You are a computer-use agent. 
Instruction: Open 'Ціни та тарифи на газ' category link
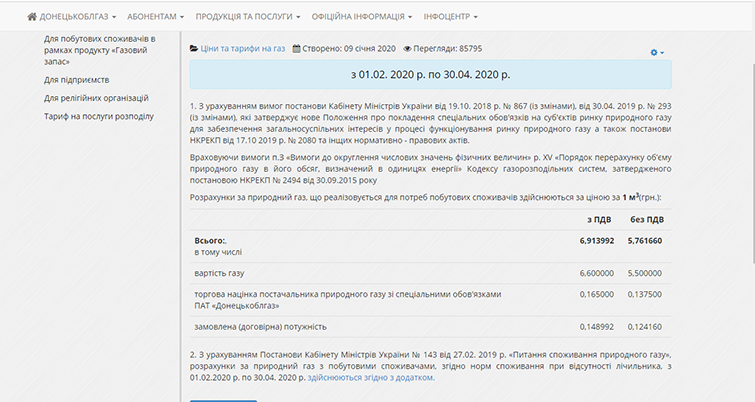[243, 49]
